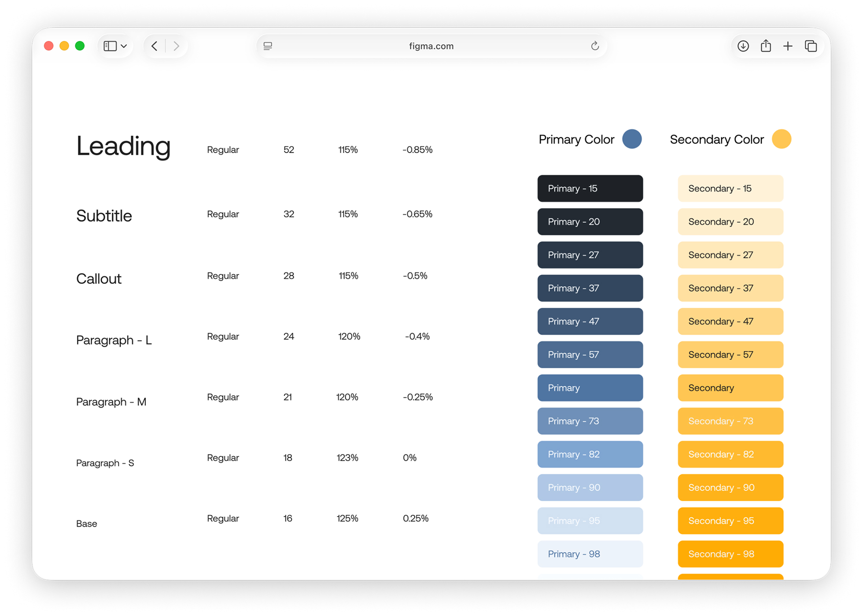
Task: Click the figma.com address field
Action: (431, 46)
